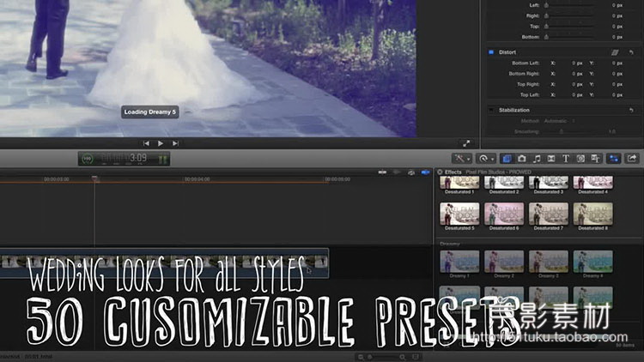Open the Generators browser icon

[580, 159]
